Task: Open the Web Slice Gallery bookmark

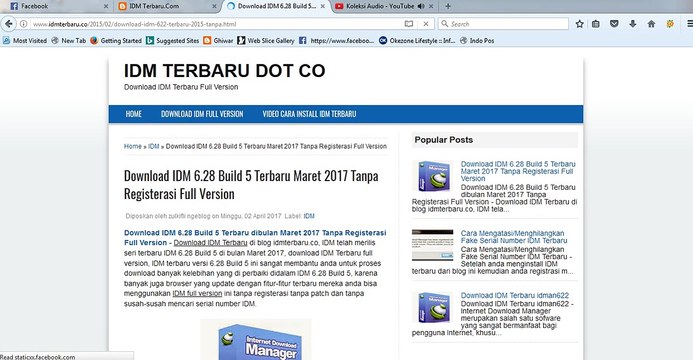Action: pos(266,41)
